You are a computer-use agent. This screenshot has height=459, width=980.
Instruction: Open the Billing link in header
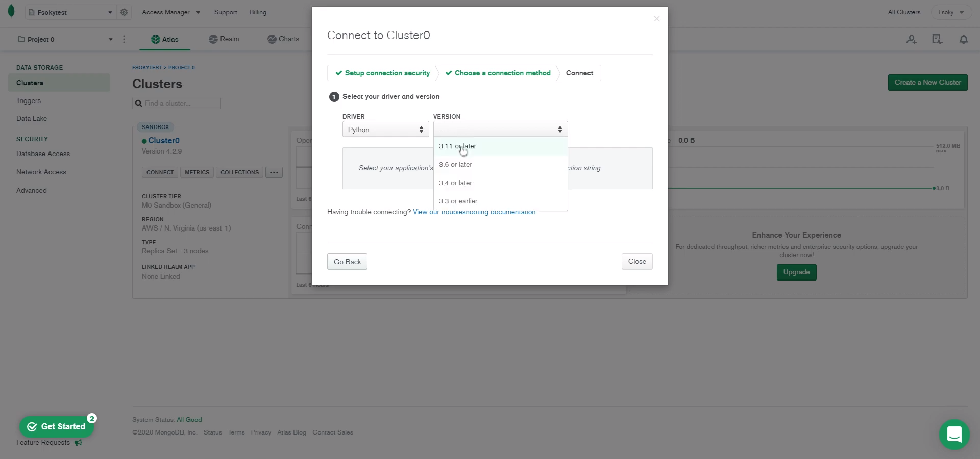258,12
